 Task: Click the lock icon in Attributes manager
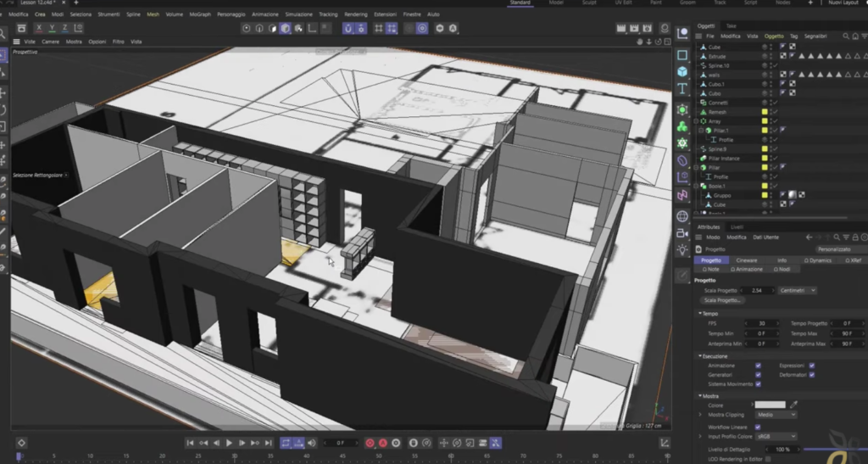tap(855, 237)
